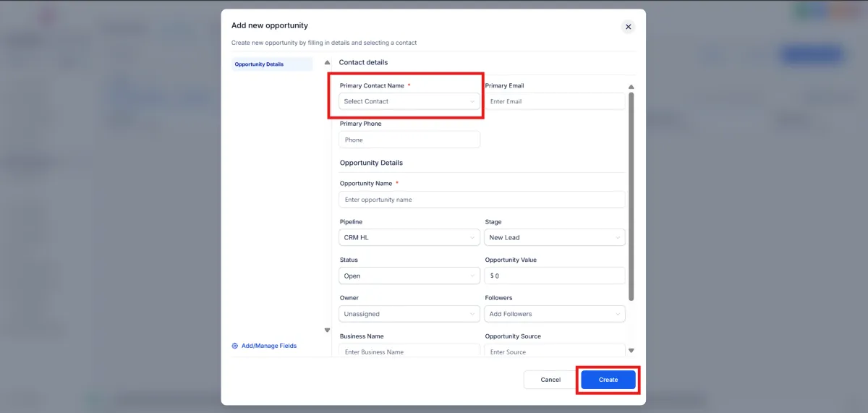The height and width of the screenshot is (413, 868).
Task: Open the Add/Manage Fields link
Action: tap(268, 346)
